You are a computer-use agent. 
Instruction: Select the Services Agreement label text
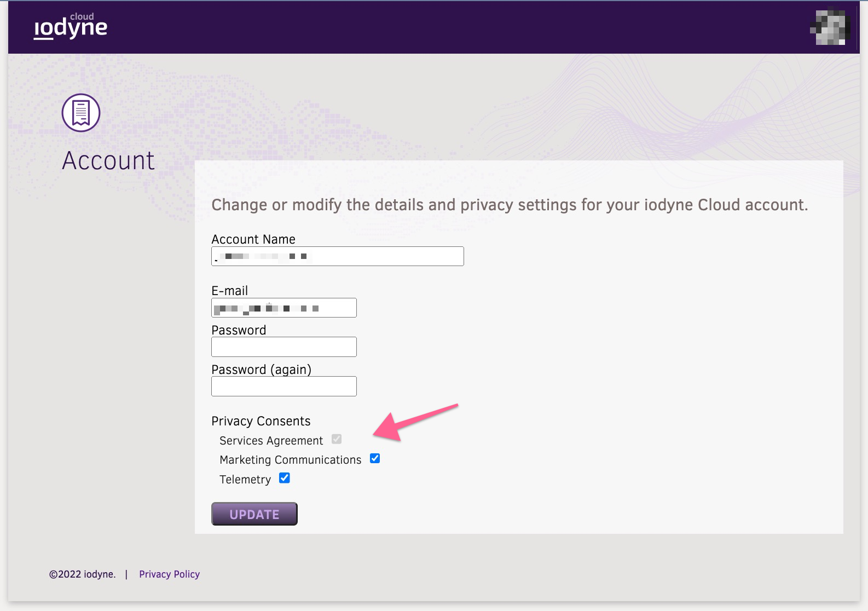[x=271, y=441]
